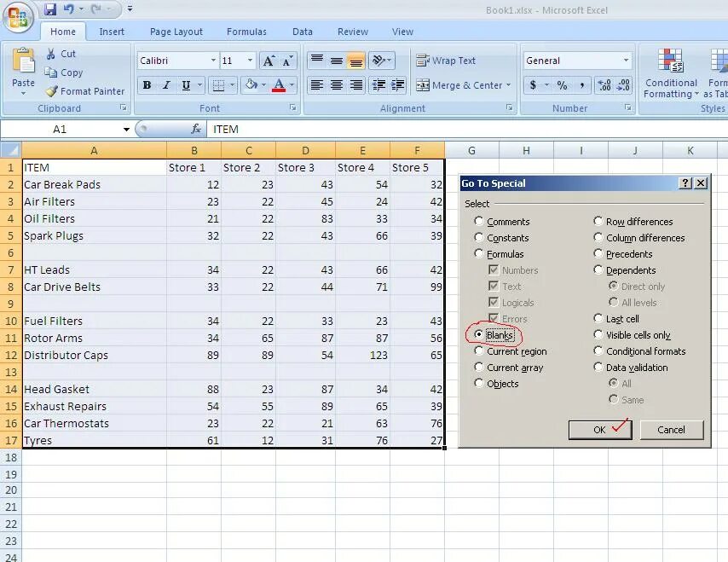Switch to the Insert tab
This screenshot has width=728, height=562.
click(x=112, y=32)
